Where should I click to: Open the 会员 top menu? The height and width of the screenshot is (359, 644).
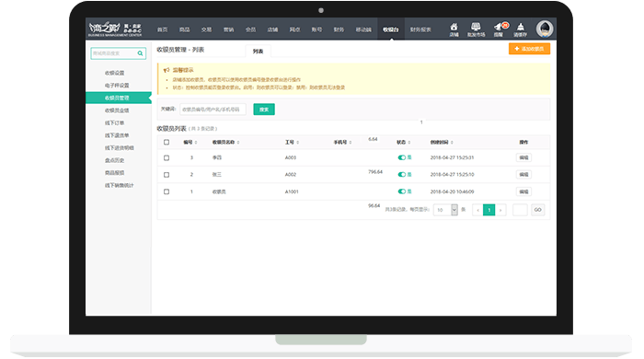tap(250, 29)
